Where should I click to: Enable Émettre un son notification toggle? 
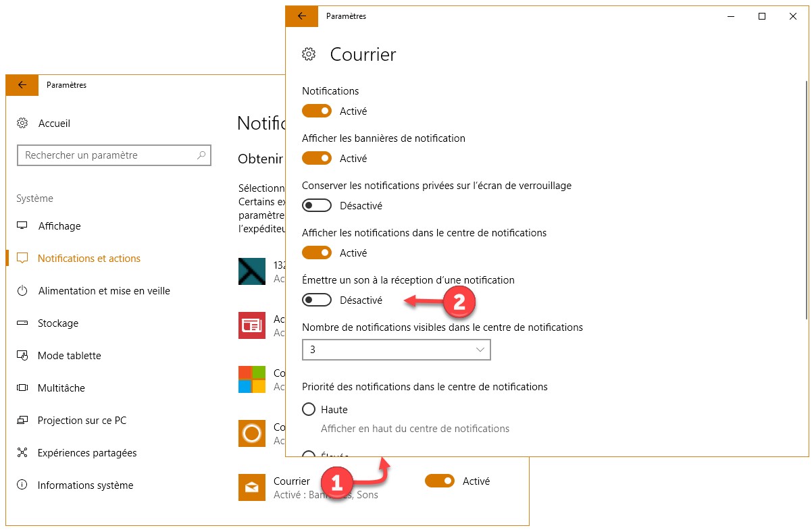pyautogui.click(x=317, y=300)
